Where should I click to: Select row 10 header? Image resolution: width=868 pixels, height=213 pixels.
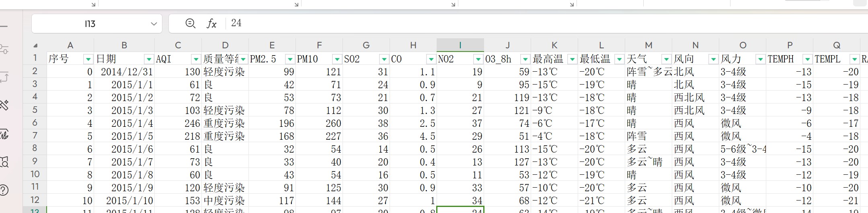click(35, 174)
